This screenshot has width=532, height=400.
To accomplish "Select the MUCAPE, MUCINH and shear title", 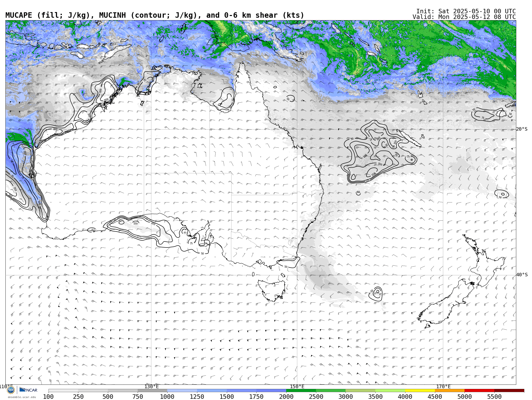I will 155,15.
